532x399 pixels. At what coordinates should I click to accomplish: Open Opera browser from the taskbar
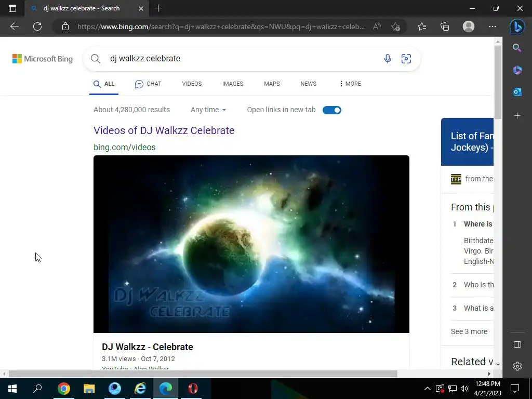pyautogui.click(x=193, y=389)
